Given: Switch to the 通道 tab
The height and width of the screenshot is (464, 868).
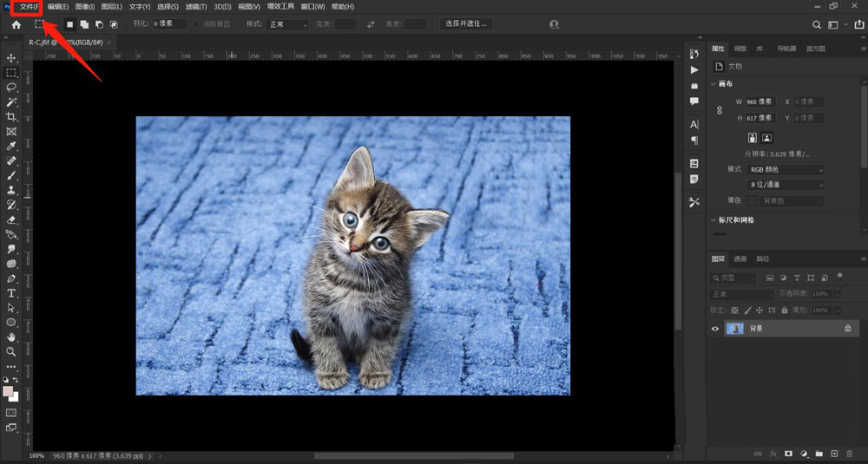Looking at the screenshot, I should [740, 258].
